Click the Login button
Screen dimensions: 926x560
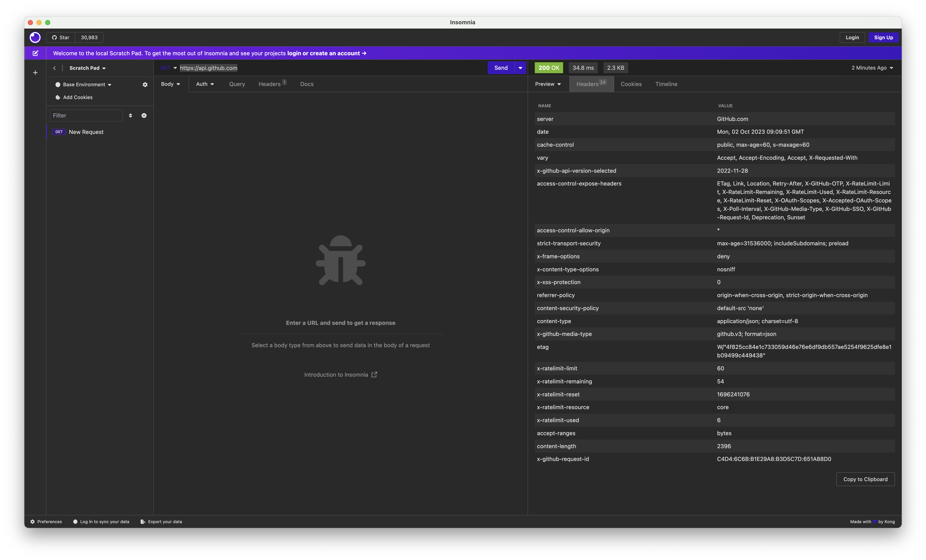point(852,37)
